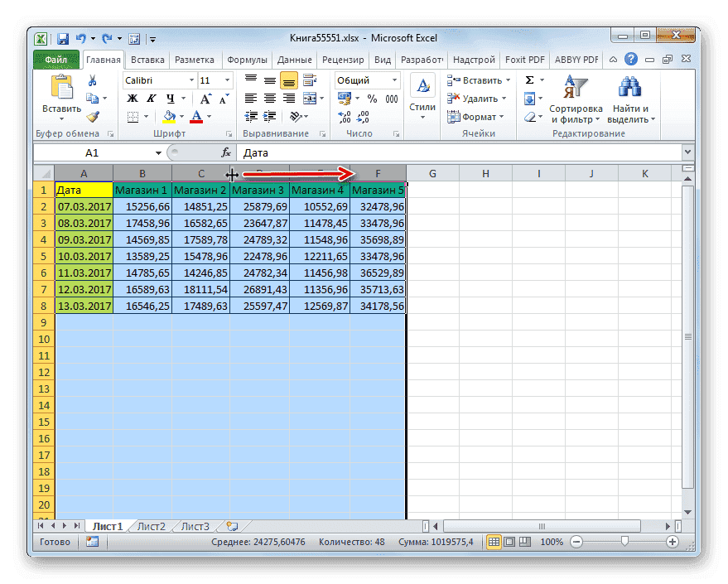Click the Cut (scissors) icon

pyautogui.click(x=91, y=80)
